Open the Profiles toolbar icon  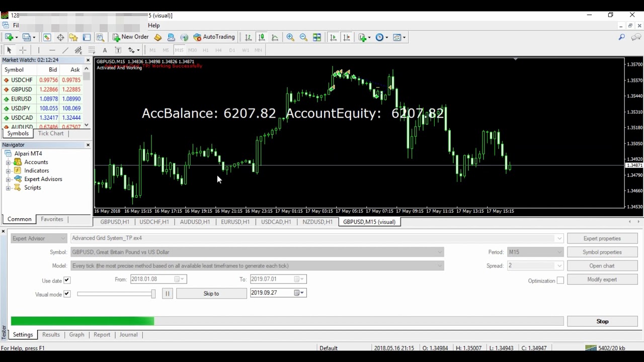[x=27, y=37]
